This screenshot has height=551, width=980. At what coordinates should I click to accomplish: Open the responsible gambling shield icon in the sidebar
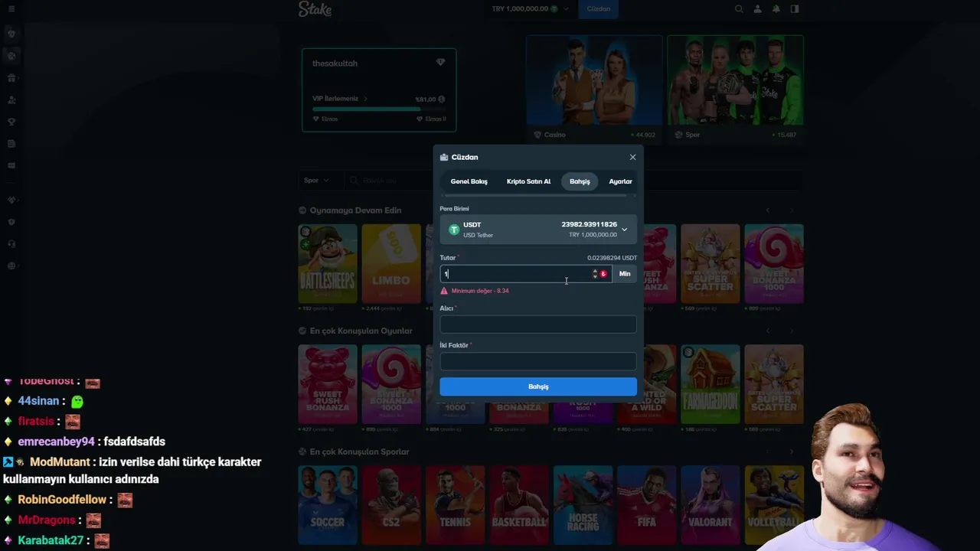click(x=11, y=222)
